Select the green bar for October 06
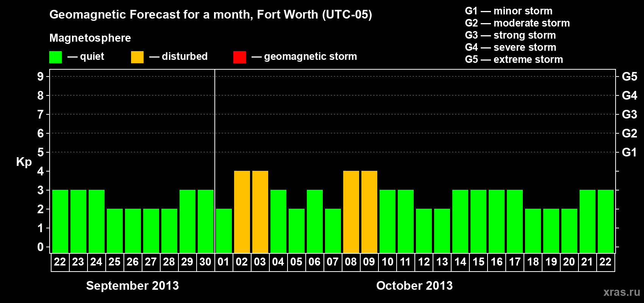Screen dimensions: 644x303 pyautogui.click(x=315, y=222)
